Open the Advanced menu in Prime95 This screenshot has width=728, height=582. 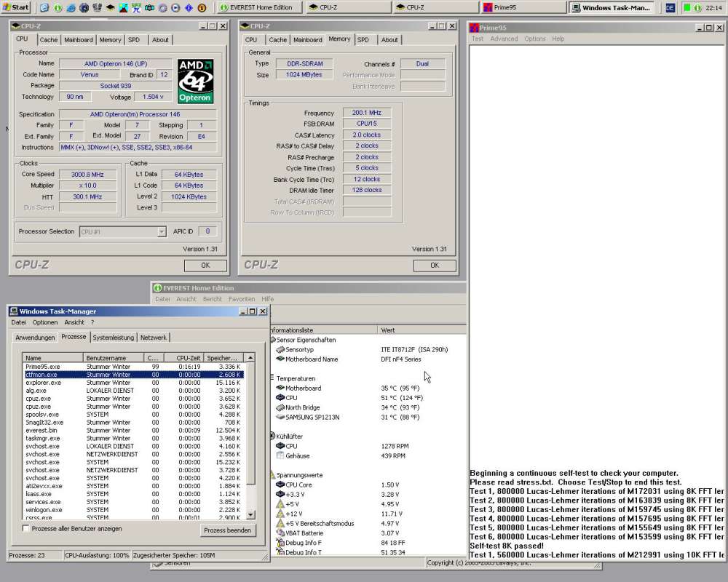[504, 39]
